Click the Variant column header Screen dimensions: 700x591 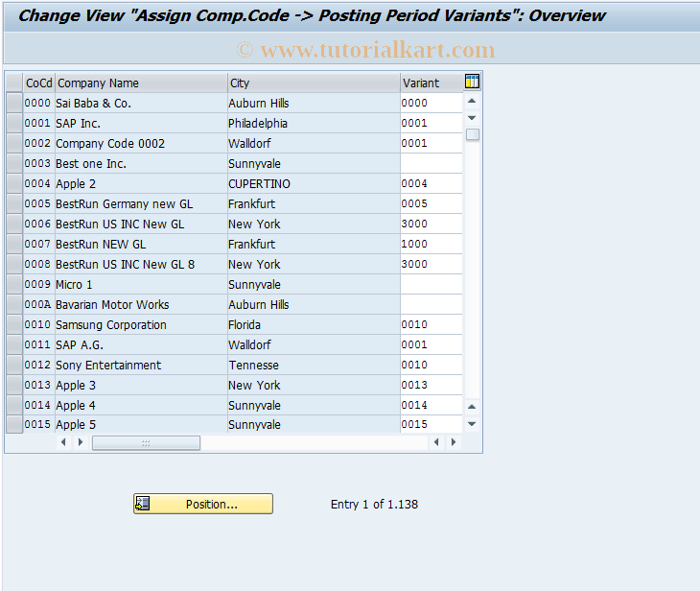(x=432, y=83)
